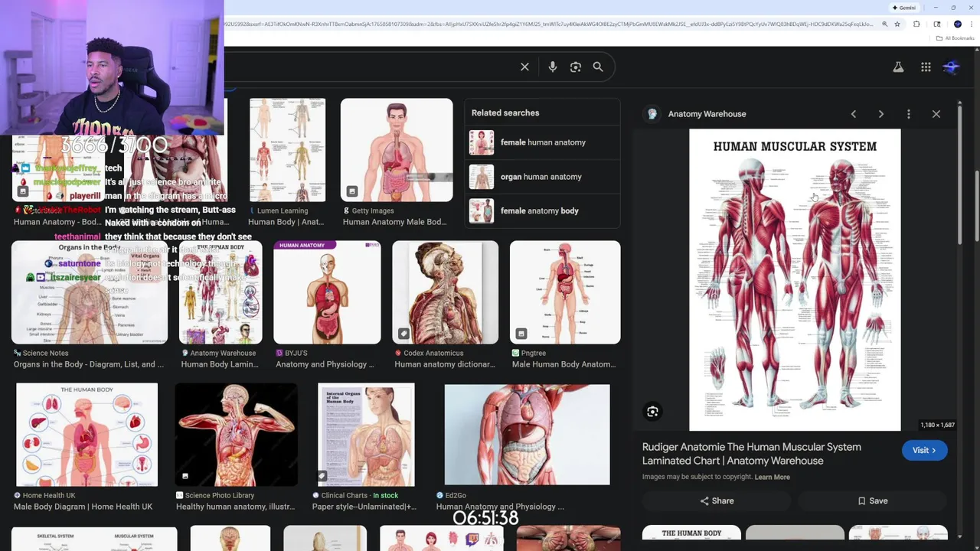Open the Clinical Charts internal organs thumbnail

click(366, 435)
